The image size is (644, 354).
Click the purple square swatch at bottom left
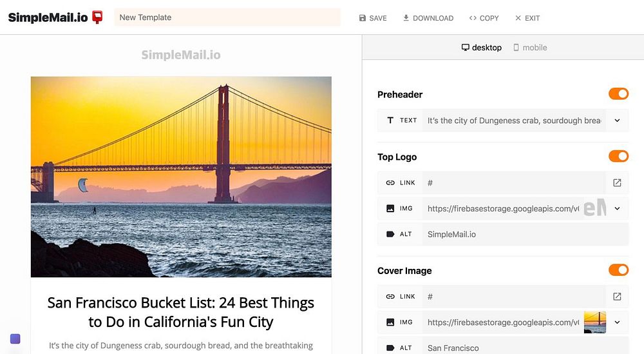point(15,339)
